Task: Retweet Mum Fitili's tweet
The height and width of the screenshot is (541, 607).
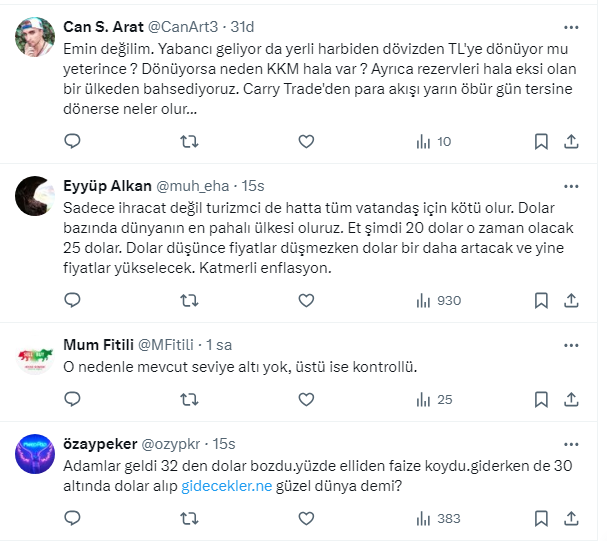Action: pos(188,399)
